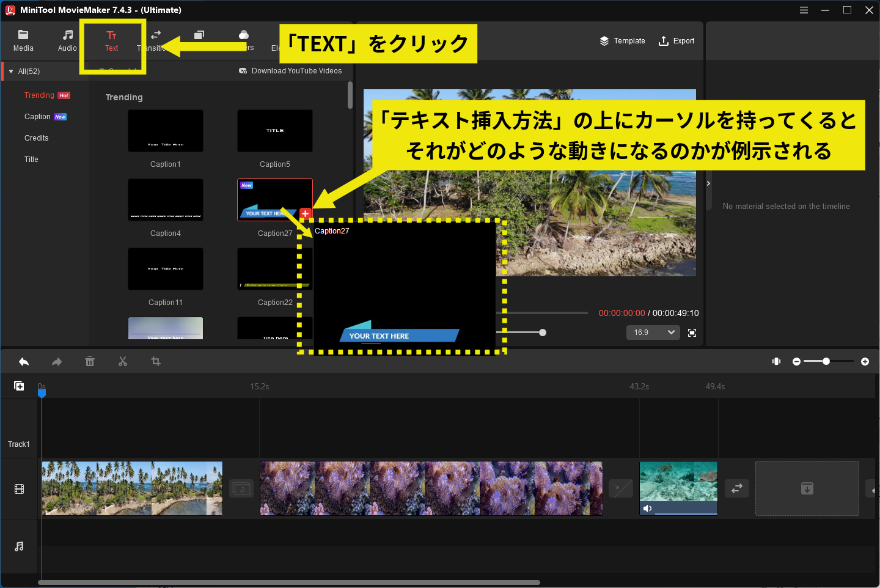Select the Credits category
This screenshot has width=880, height=588.
pyautogui.click(x=37, y=138)
